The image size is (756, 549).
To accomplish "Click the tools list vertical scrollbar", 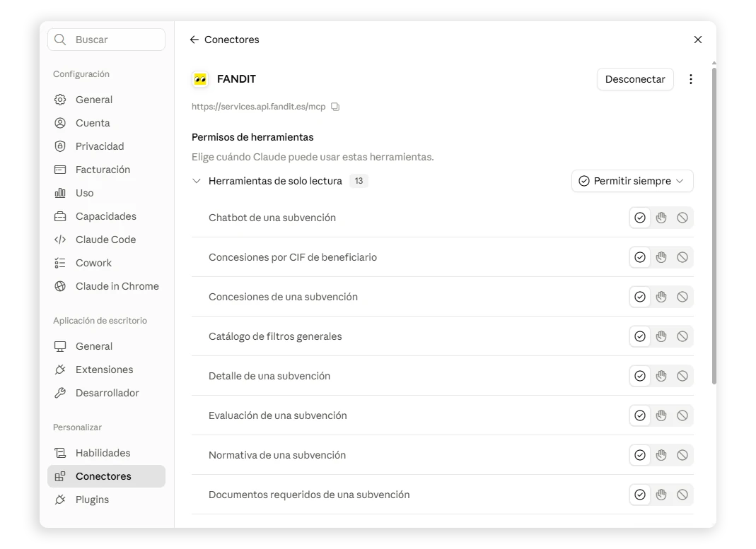I will coord(714,225).
